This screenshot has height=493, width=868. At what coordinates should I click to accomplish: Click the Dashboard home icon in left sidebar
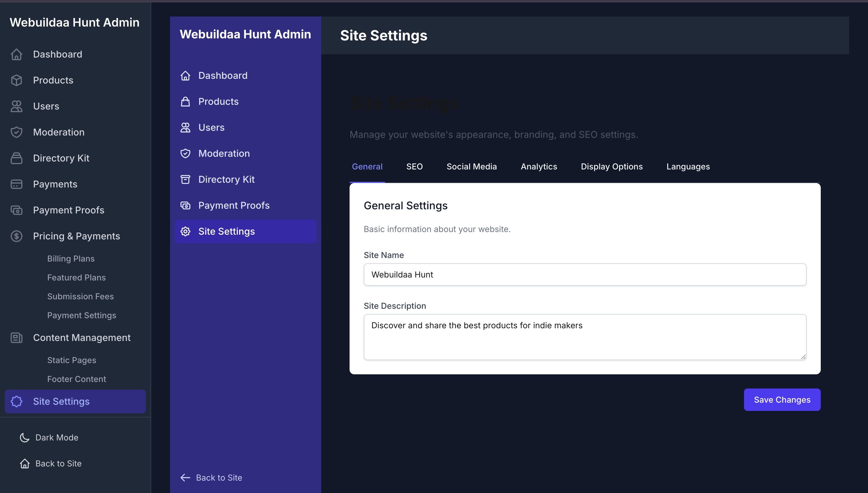pyautogui.click(x=16, y=54)
